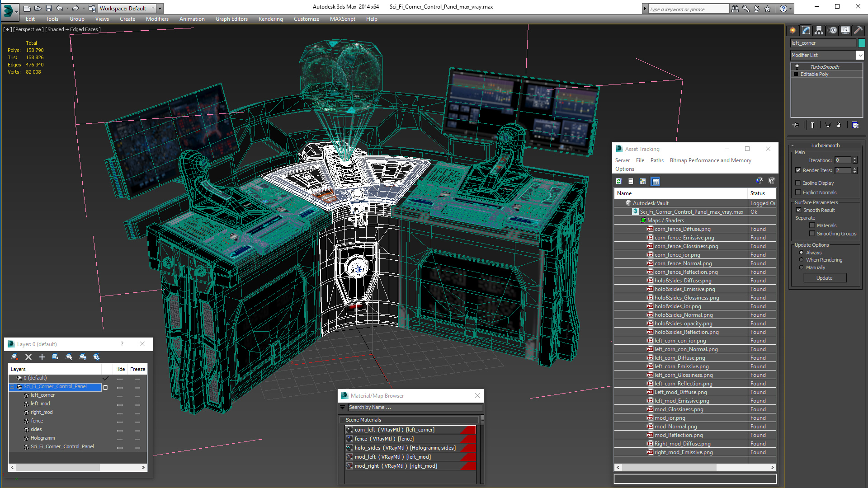The image size is (868, 488).
Task: Open the Modifiers menu
Action: point(157,19)
